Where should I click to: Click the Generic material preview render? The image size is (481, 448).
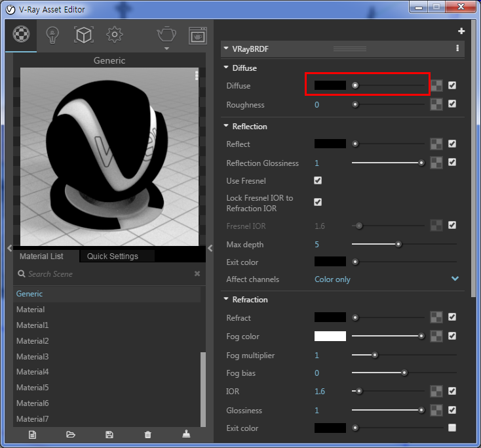pos(109,157)
